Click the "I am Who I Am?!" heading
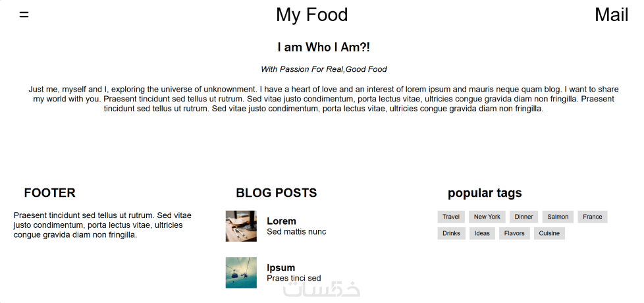Image resolution: width=644 pixels, height=303 pixels. coord(324,47)
